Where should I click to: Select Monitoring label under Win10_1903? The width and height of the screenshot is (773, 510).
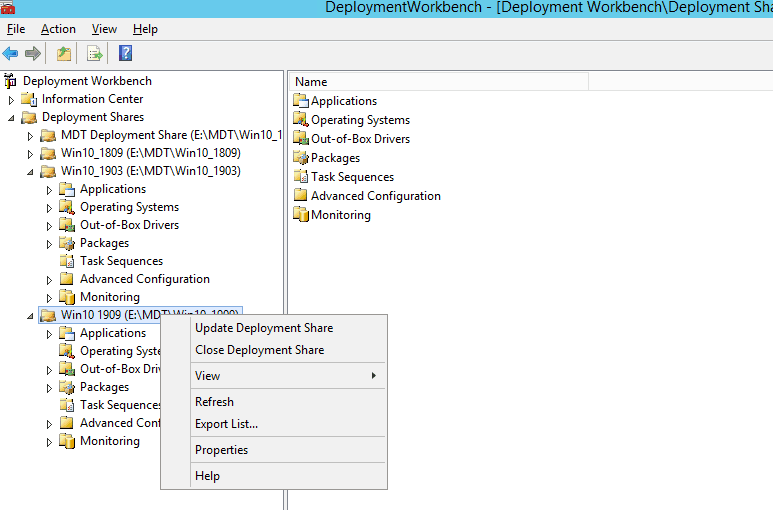[x=110, y=297]
